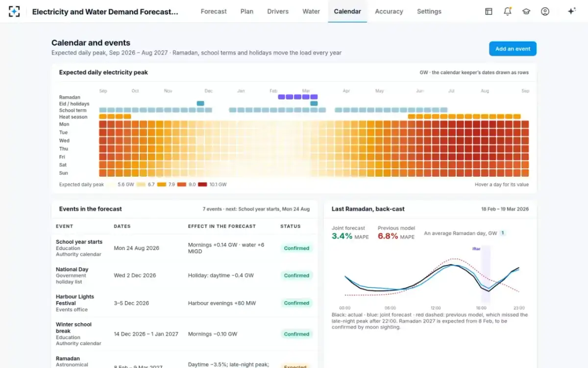Select the December Eid / holidays marker

[x=200, y=104]
